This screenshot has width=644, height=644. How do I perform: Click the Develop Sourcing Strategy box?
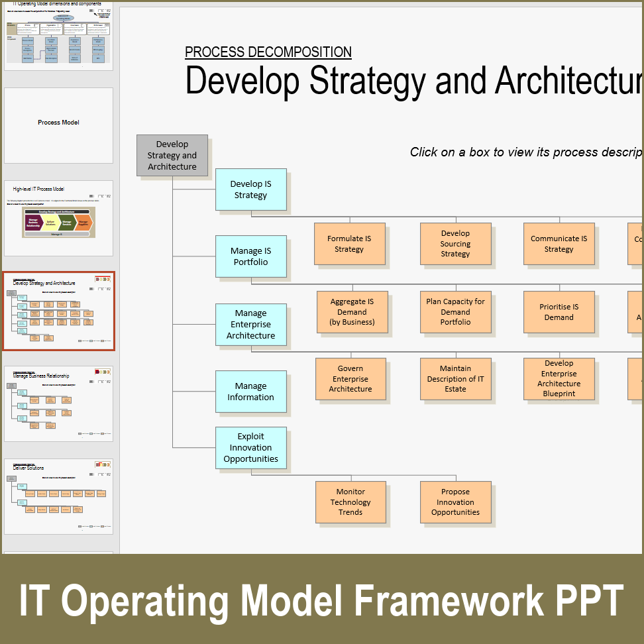(455, 243)
